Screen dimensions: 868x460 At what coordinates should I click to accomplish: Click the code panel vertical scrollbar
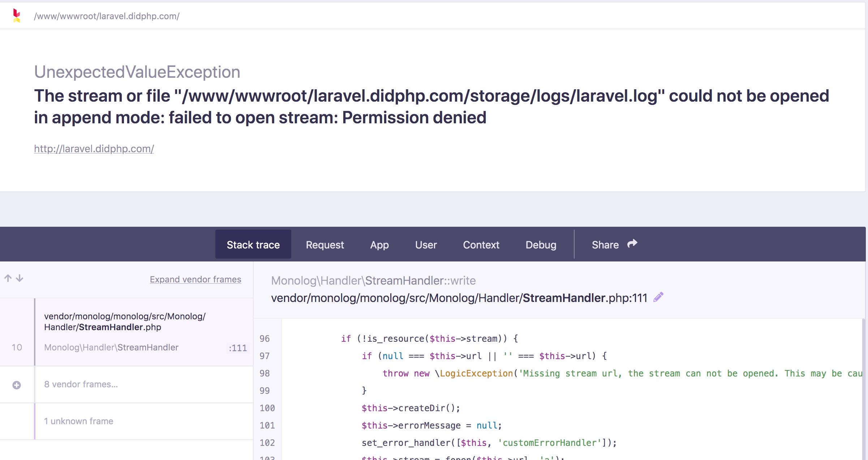click(864, 389)
